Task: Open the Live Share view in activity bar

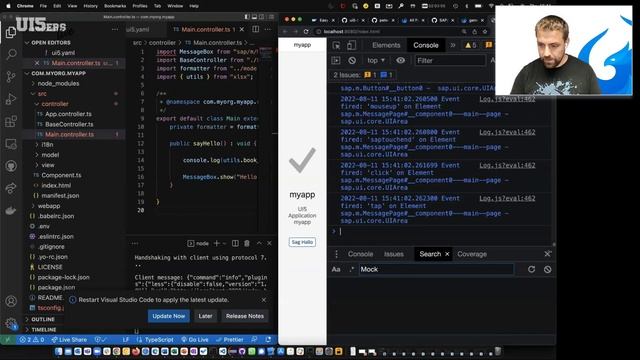Action: pos(11,188)
